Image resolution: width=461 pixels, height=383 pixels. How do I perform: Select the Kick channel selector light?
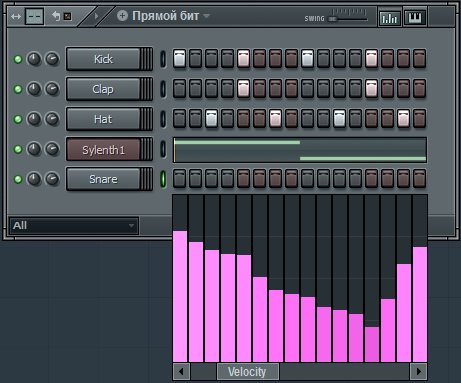coord(163,59)
